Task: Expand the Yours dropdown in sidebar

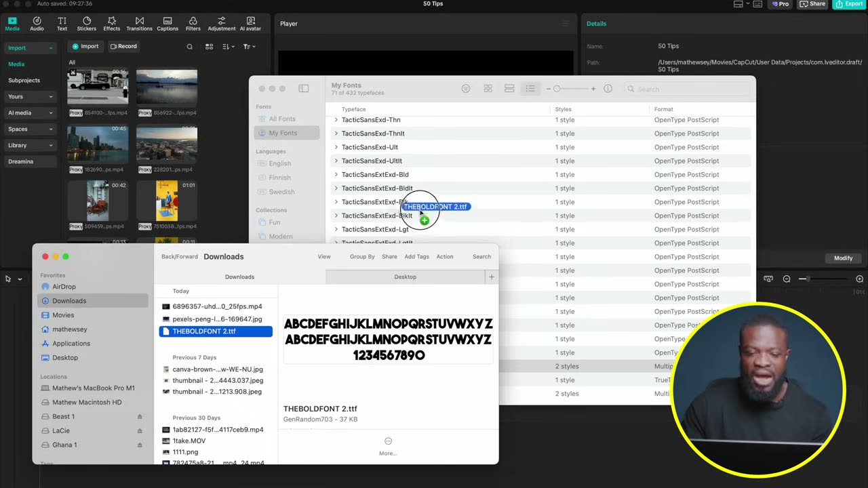Action: point(31,96)
